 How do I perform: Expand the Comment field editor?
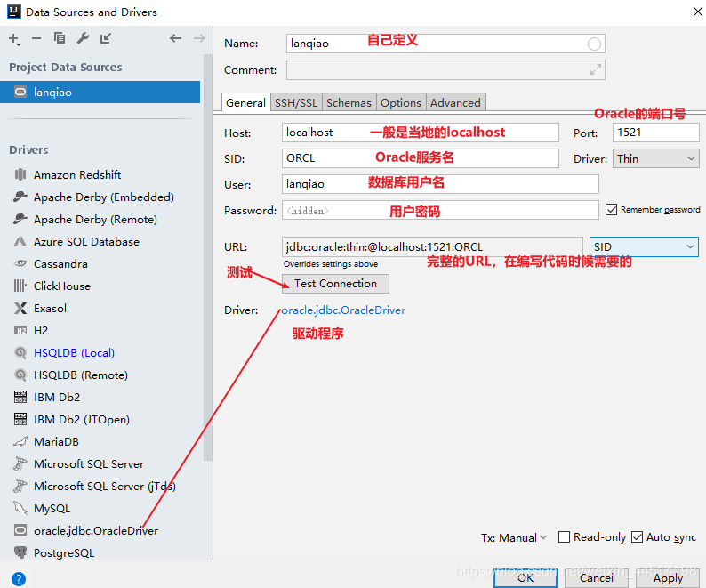coord(595,70)
